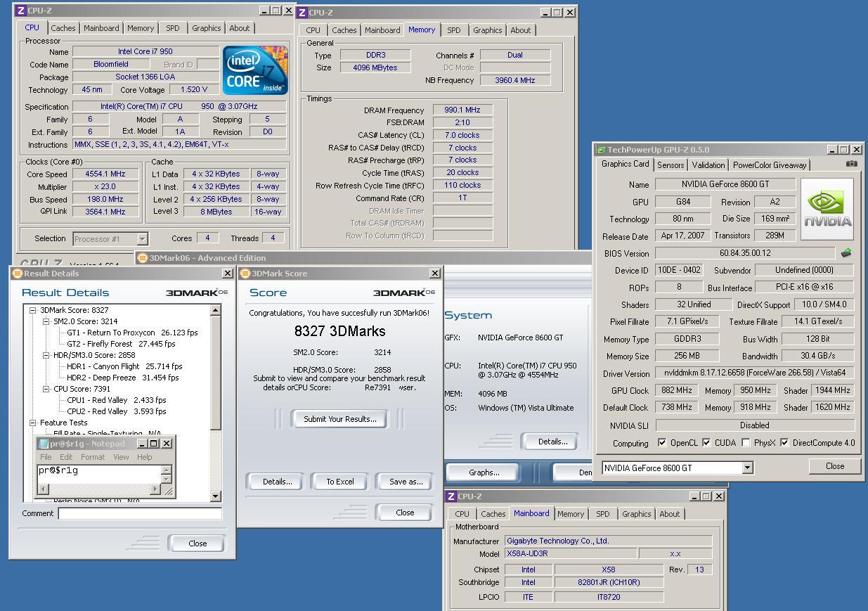Click the Save as button in the 3DMark Score window
The image size is (868, 611).
point(406,482)
